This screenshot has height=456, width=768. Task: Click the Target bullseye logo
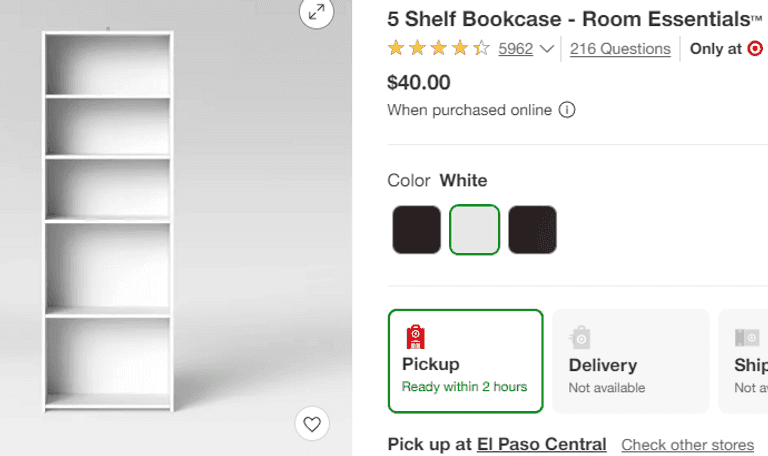click(x=755, y=48)
